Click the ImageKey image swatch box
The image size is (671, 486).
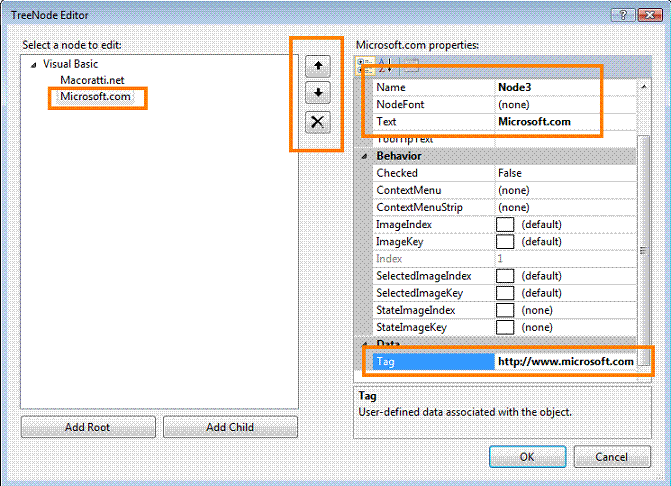(505, 241)
